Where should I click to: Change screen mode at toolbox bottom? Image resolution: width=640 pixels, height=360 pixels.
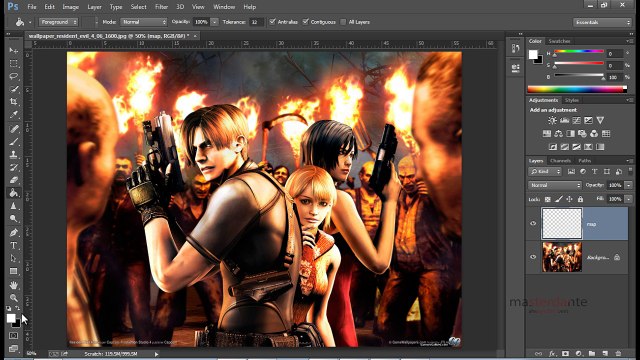[13, 348]
